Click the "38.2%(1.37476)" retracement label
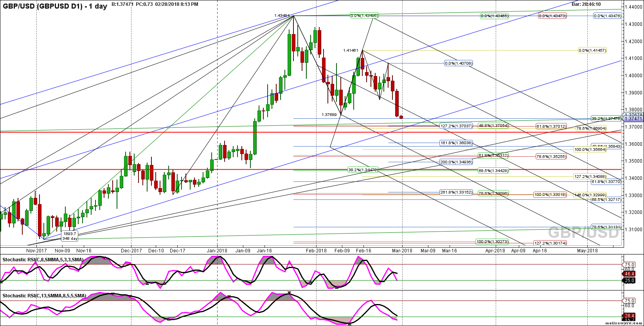 pos(606,118)
